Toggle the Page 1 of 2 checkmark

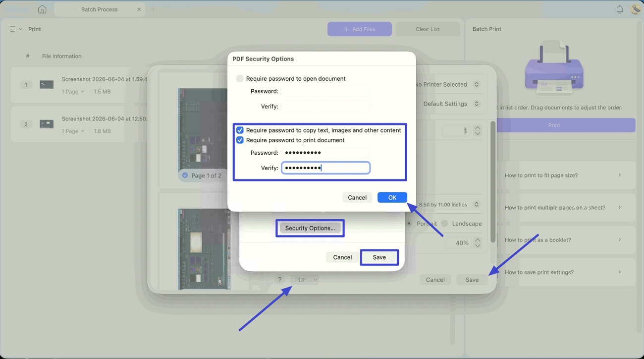[185, 176]
